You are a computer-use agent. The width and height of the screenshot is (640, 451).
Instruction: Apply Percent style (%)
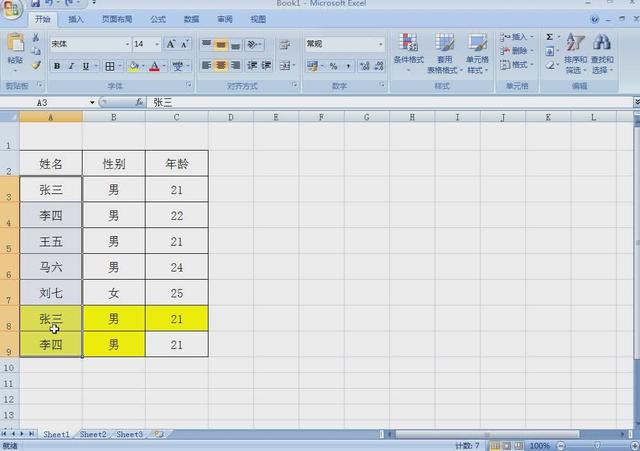pyautogui.click(x=333, y=66)
